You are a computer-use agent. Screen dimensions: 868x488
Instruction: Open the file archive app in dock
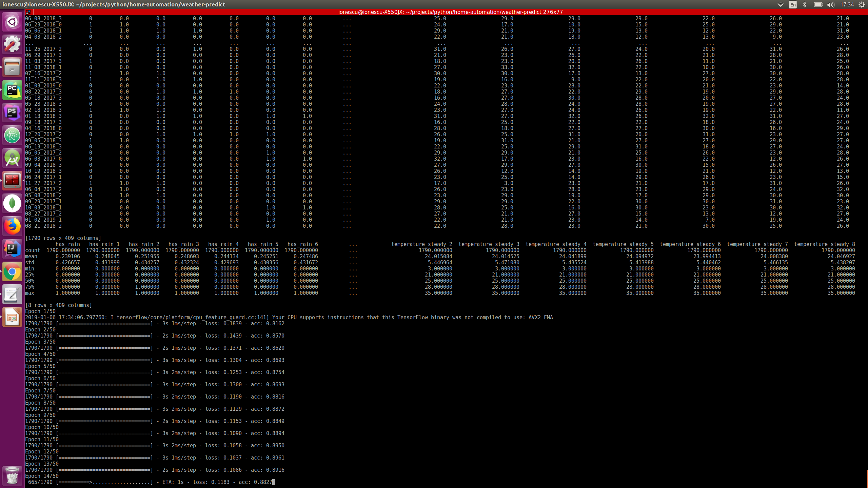(x=12, y=66)
